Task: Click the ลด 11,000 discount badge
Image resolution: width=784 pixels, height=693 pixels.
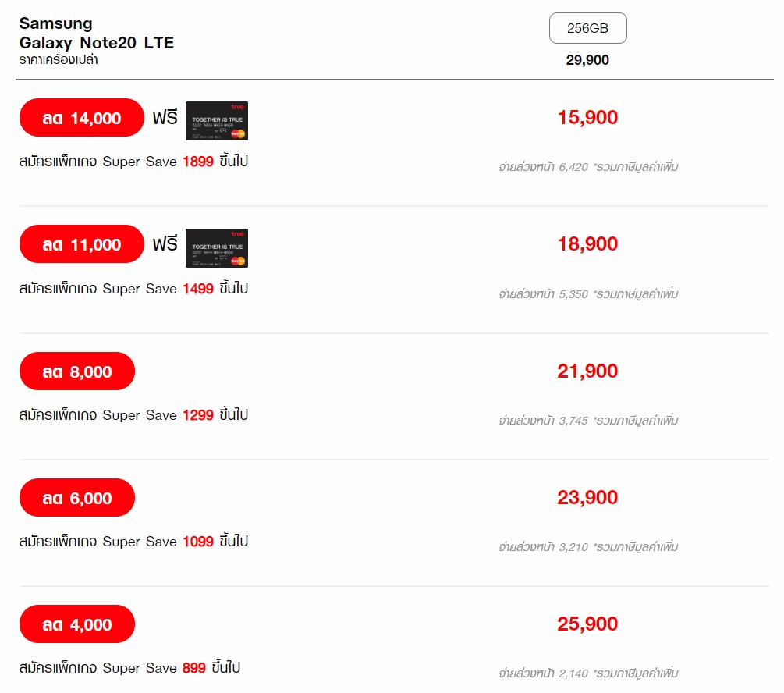Action: point(81,244)
